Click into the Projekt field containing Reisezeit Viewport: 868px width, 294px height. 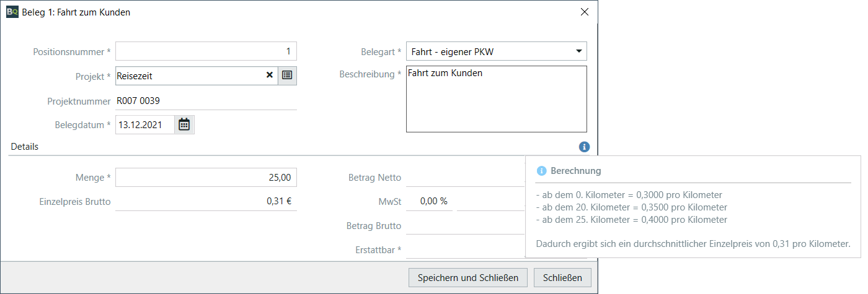tap(189, 76)
